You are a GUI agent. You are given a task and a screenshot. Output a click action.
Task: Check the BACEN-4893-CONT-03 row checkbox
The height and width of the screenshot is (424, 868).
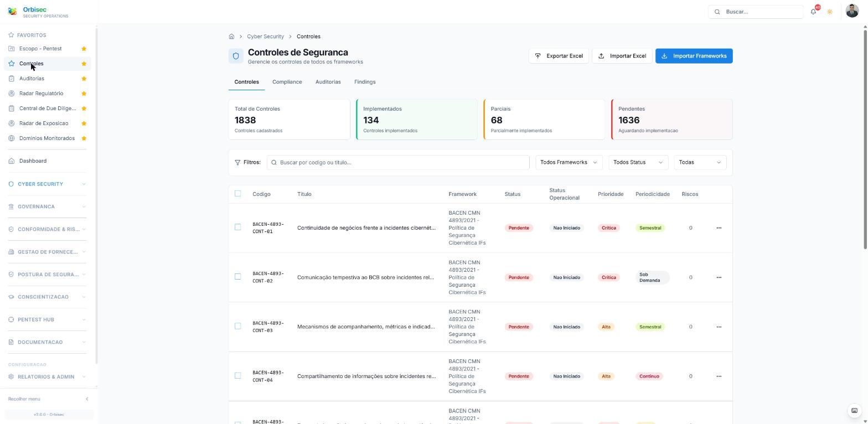[238, 326]
